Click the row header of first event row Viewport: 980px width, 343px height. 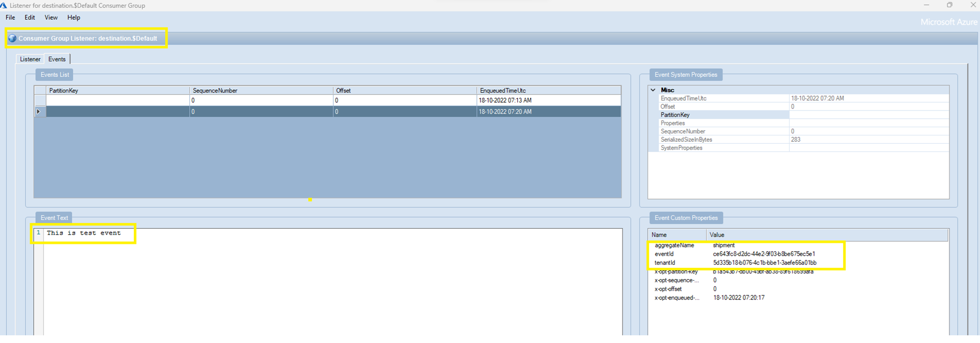[40, 100]
